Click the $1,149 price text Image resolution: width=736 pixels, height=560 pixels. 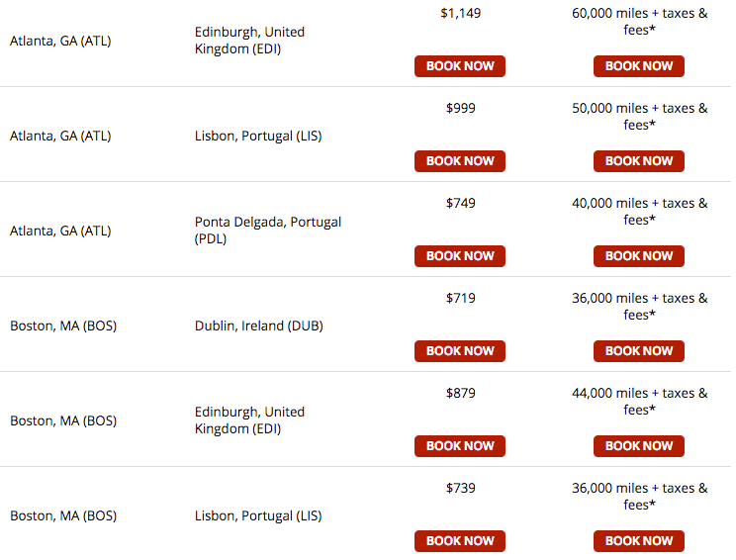(x=460, y=14)
